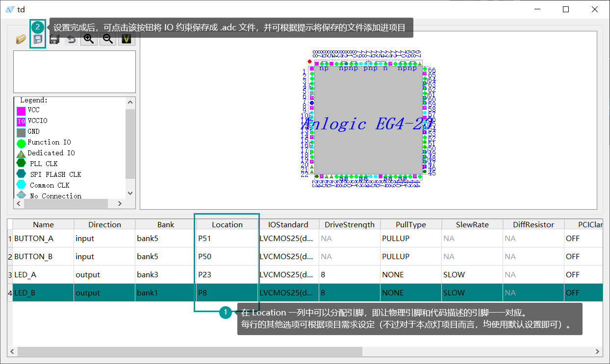The width and height of the screenshot is (610, 364).
Task: Open IOStandard cell for BUTTON_A row
Action: tap(288, 239)
